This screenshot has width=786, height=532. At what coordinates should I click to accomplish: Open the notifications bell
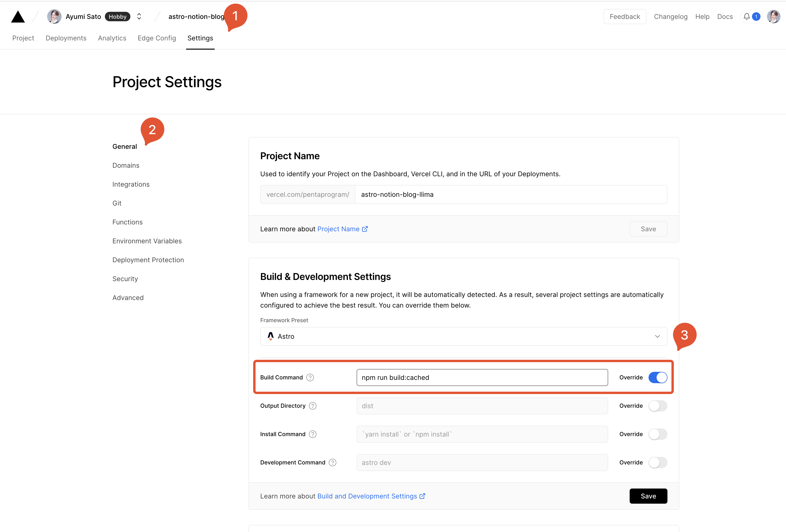click(746, 17)
